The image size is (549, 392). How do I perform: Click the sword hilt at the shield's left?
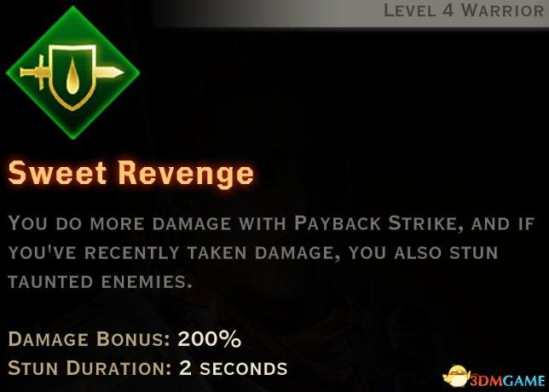[34, 72]
